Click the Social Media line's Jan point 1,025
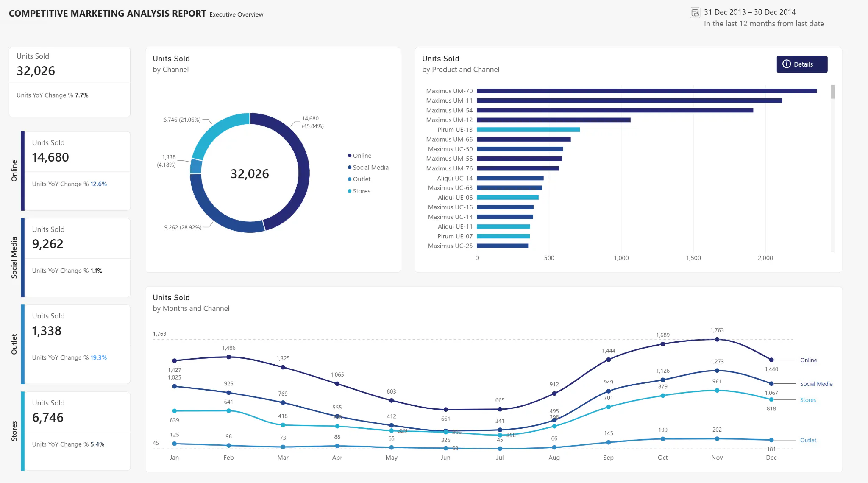The height and width of the screenshot is (483, 868). [x=175, y=386]
